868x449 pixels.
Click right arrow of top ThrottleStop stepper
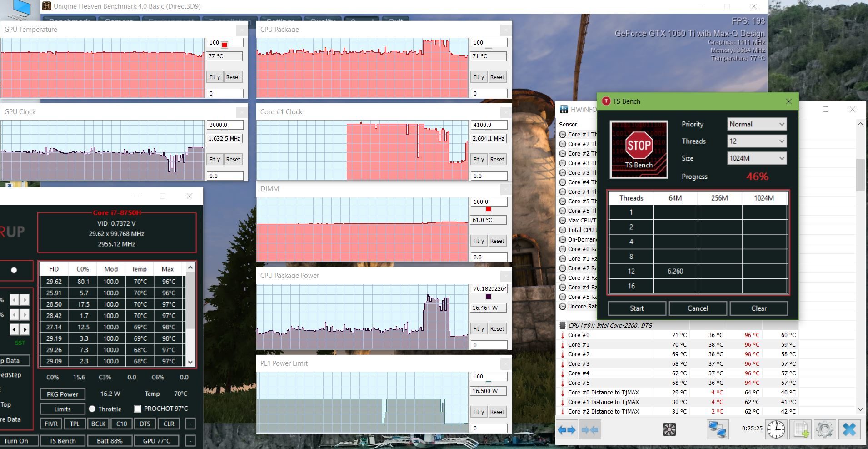coord(25,299)
